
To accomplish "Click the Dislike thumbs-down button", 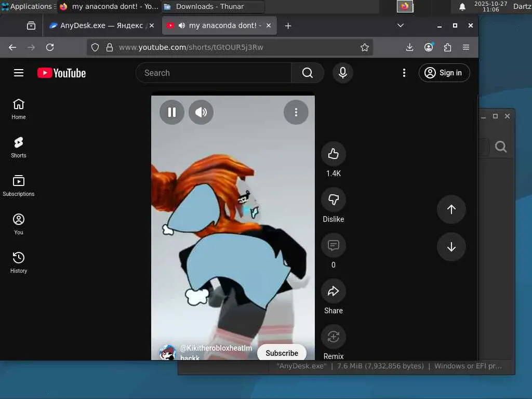I will (333, 199).
